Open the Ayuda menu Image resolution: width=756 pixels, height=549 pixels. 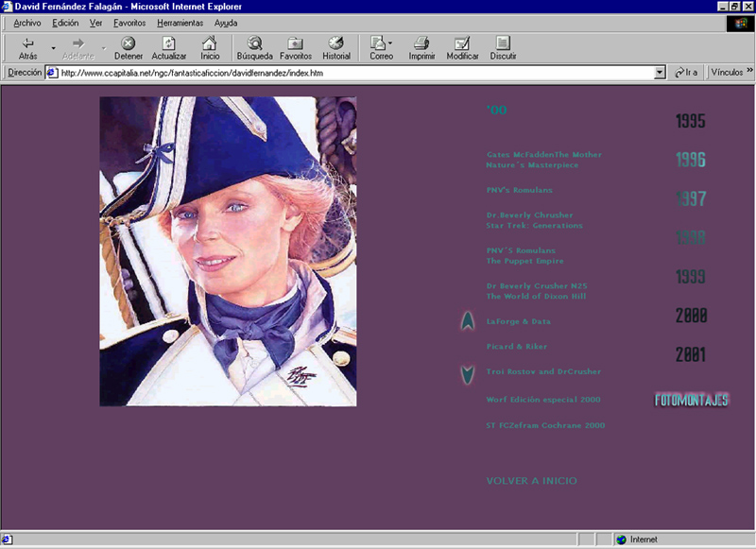226,23
